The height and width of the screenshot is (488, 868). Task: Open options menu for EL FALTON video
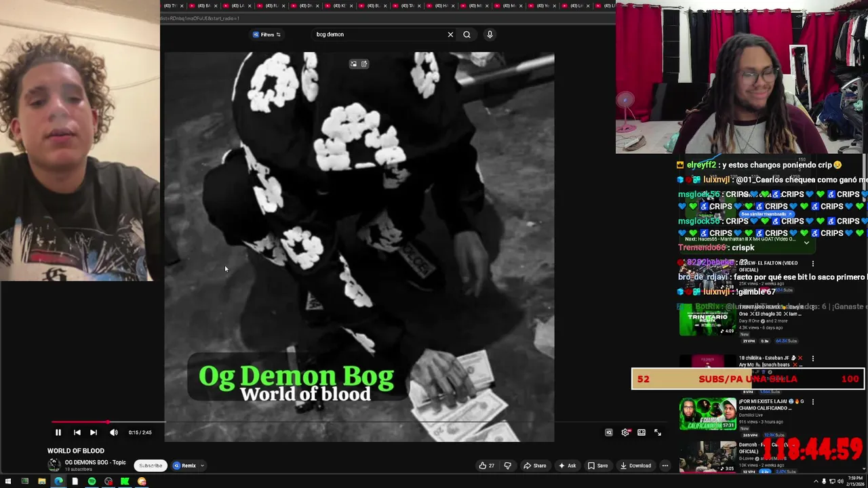coord(813,264)
